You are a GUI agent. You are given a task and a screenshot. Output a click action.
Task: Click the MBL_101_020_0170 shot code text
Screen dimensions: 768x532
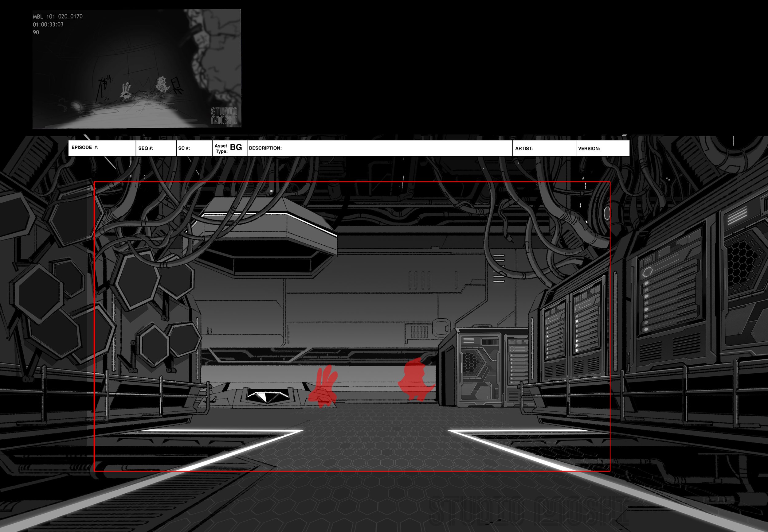pos(58,16)
